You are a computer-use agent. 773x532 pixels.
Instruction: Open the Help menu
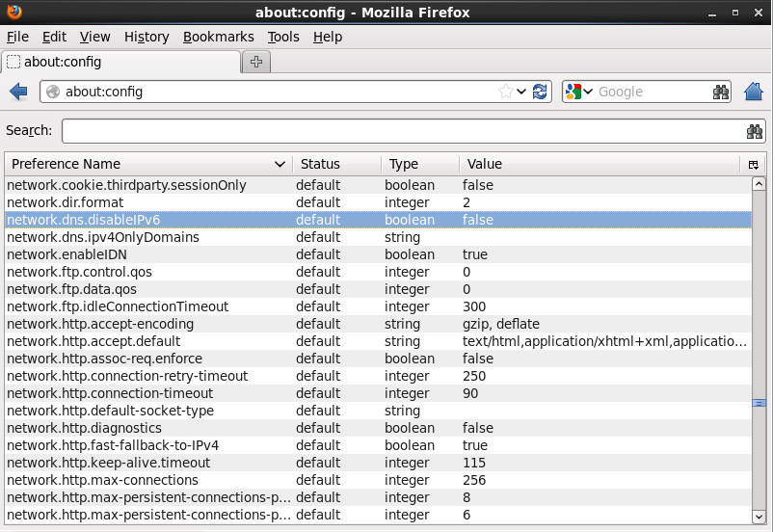(x=328, y=37)
